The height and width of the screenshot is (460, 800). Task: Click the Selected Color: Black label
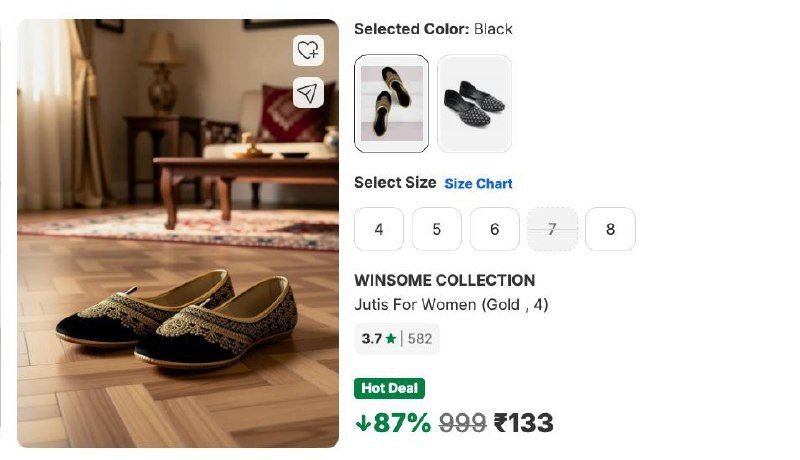tap(433, 29)
